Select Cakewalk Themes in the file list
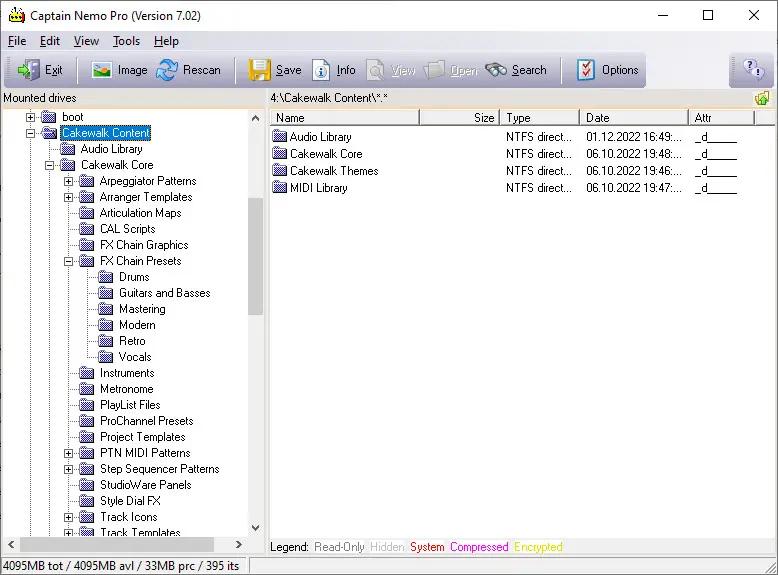The image size is (778, 575). click(x=333, y=171)
